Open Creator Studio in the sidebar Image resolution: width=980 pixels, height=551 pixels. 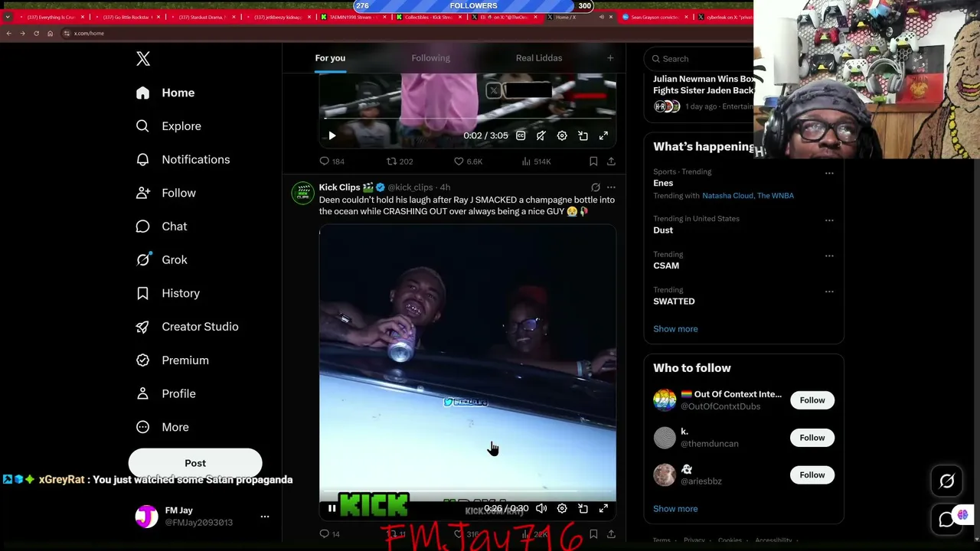186,327
